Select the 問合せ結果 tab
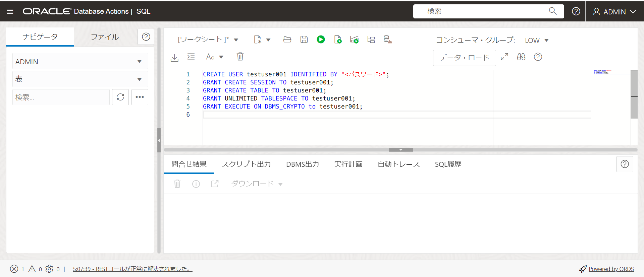Image resolution: width=644 pixels, height=277 pixels. [x=189, y=164]
